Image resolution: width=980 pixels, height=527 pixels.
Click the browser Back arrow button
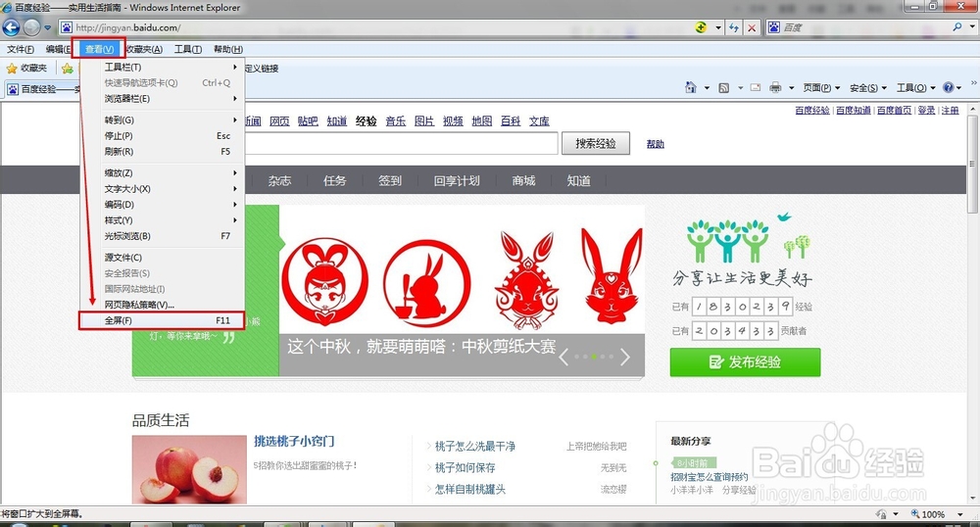(11, 27)
